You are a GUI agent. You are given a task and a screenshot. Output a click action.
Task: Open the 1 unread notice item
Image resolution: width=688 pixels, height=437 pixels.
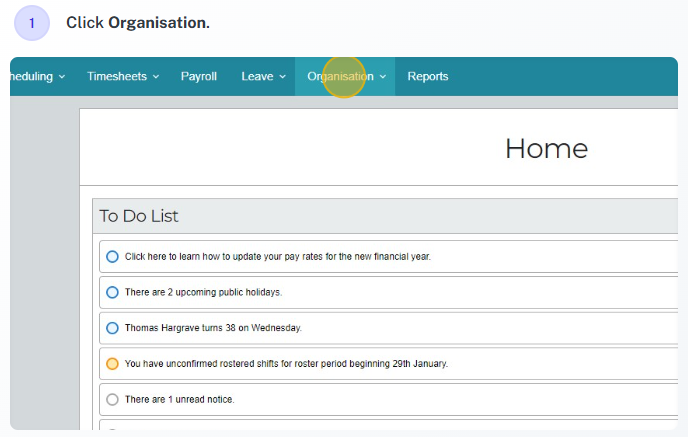pyautogui.click(x=388, y=399)
